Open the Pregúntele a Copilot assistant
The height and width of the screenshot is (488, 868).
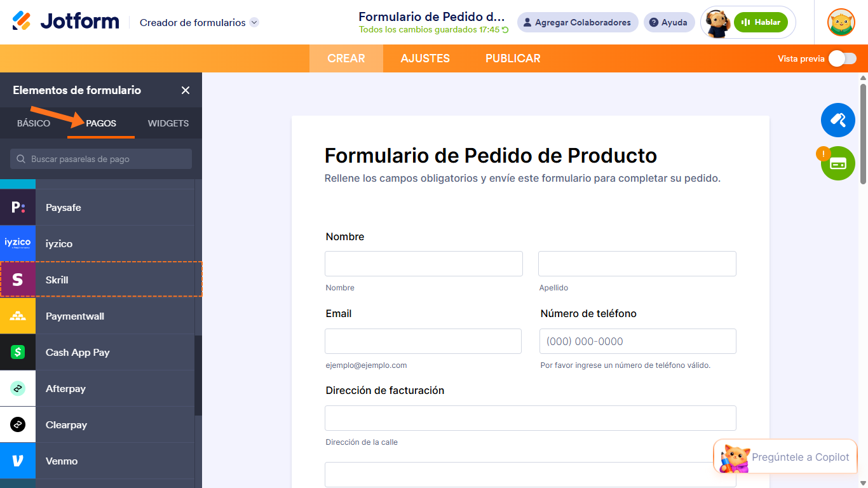coord(785,457)
